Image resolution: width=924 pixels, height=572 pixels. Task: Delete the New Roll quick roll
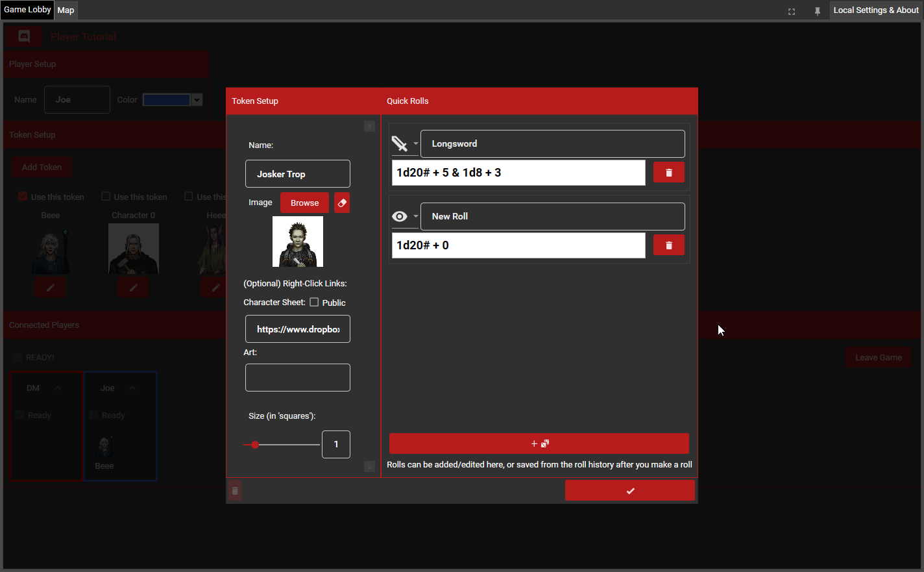[x=669, y=245]
